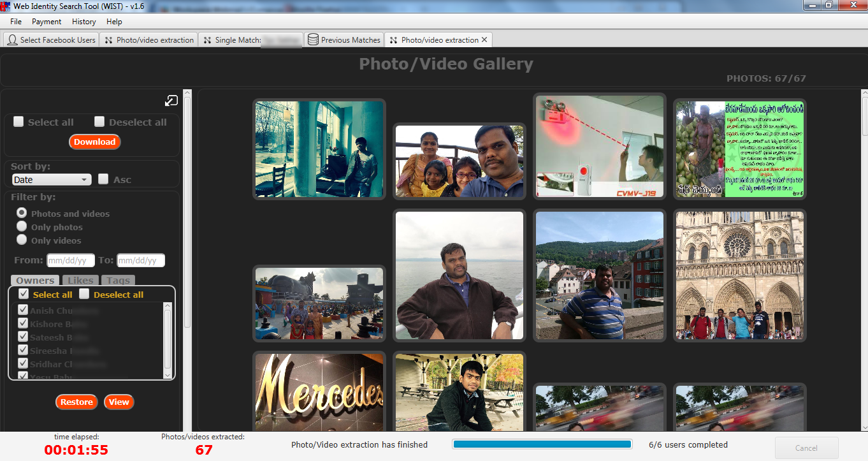Viewport: 868px width, 461px height.
Task: Click the orange Download button
Action: click(x=94, y=142)
